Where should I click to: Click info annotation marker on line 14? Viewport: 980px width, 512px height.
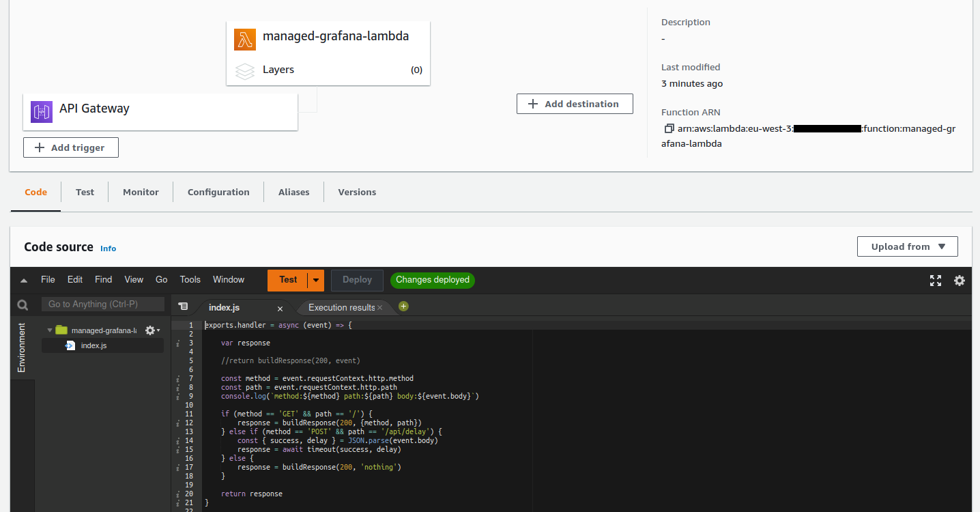click(x=177, y=441)
